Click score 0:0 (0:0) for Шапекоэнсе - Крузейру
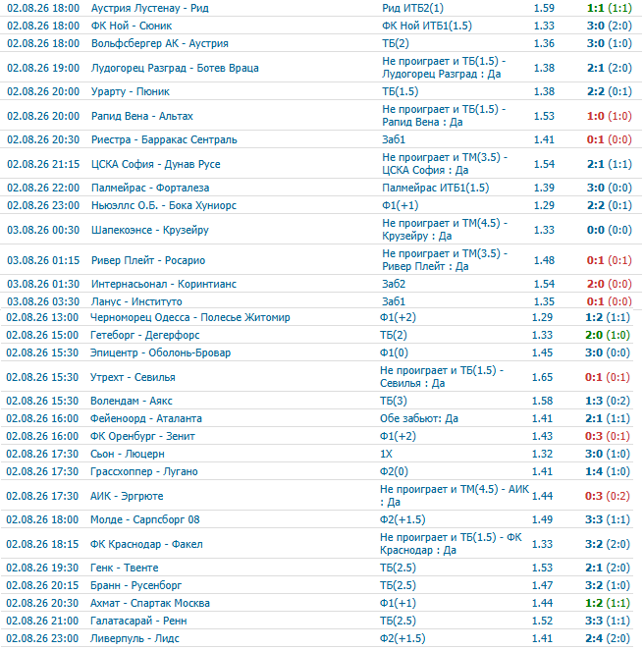This screenshot has height=650, width=644. click(x=610, y=230)
